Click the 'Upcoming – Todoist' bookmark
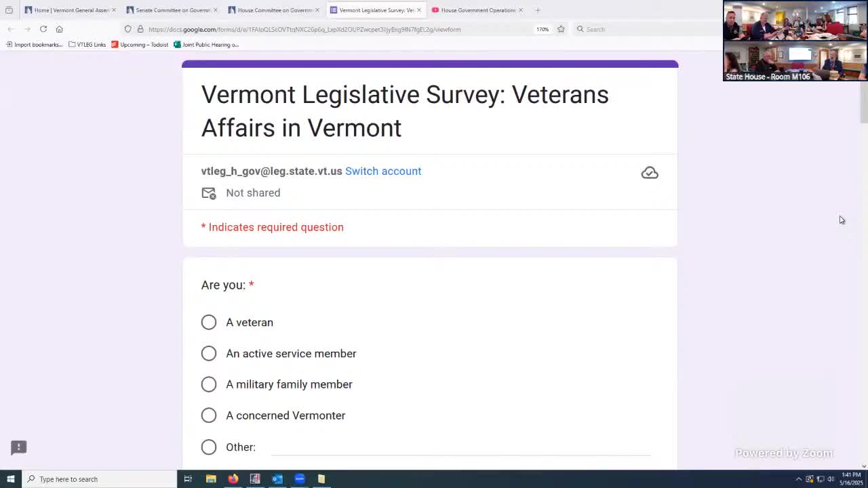This screenshot has height=488, width=868. pos(139,45)
